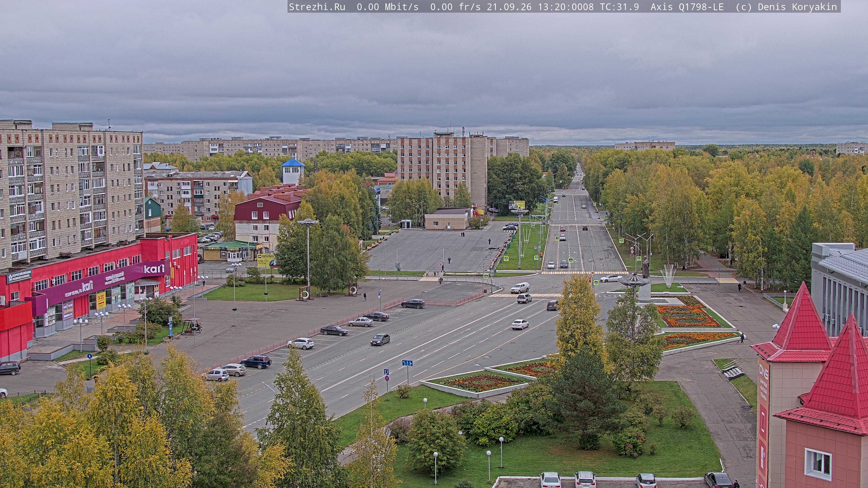The width and height of the screenshot is (868, 488).
Task: Click the blue-roofed white tower
Action: coord(293,171)
